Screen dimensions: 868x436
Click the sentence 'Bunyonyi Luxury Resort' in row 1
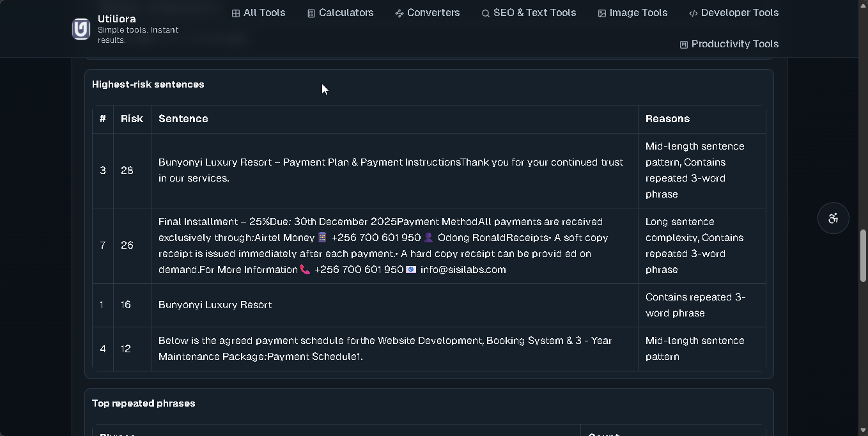pyautogui.click(x=215, y=305)
